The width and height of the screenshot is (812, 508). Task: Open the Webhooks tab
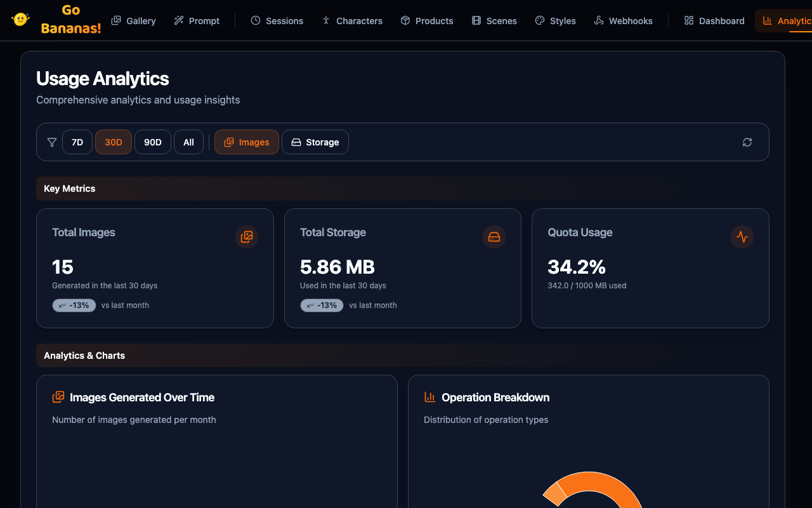coord(623,20)
